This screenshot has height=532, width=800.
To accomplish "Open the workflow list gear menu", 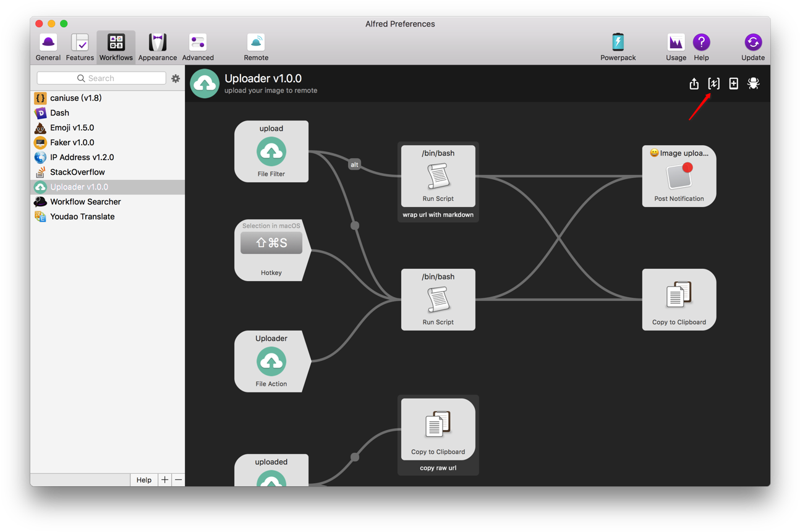I will (176, 78).
